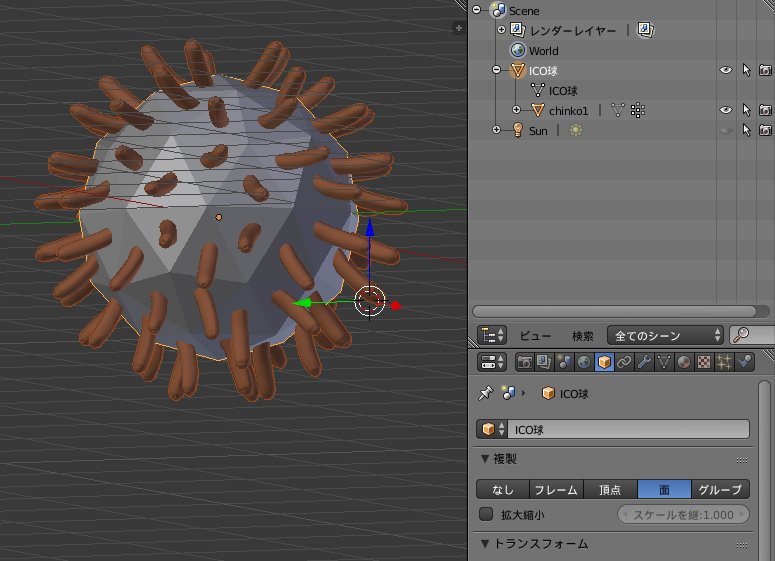This screenshot has height=561, width=775.
Task: Collapse the ICO球 object tree
Action: pyautogui.click(x=497, y=70)
